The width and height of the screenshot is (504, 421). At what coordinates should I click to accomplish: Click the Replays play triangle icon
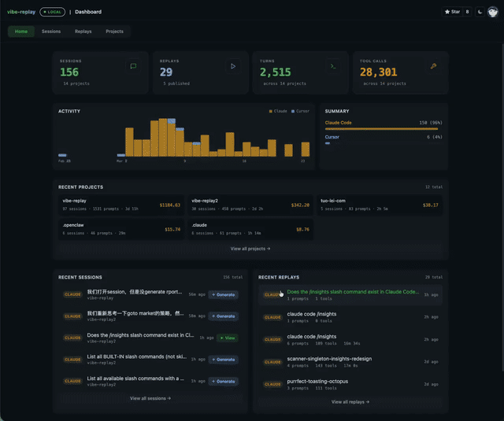(233, 66)
